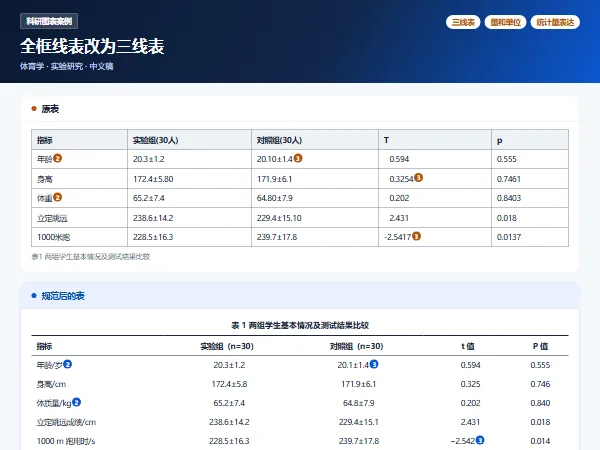Screen dimensions: 600x450
Task: Click the subtitle 体育学 · 实验研究 · 中文稿
Action: click(x=67, y=66)
